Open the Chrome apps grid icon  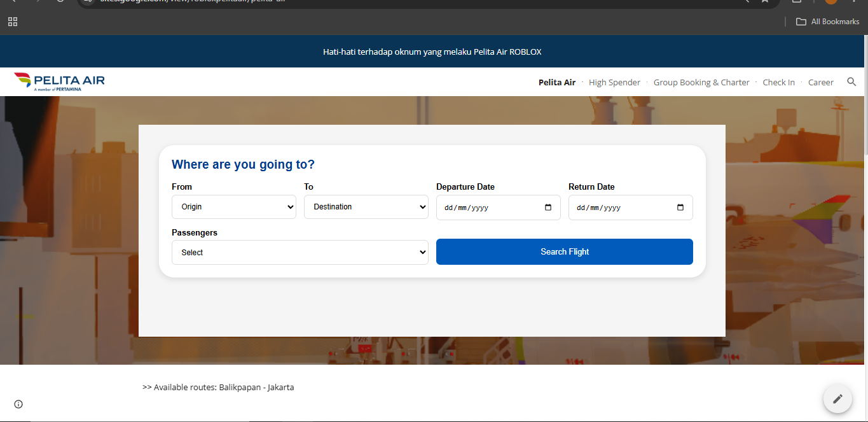pyautogui.click(x=13, y=22)
